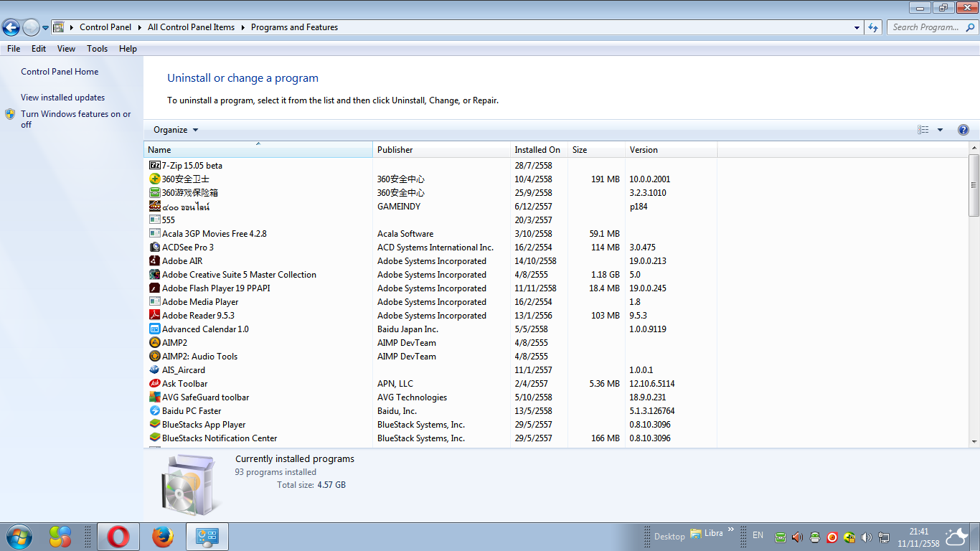
Task: Select the Adobe Media Player icon
Action: (x=154, y=302)
